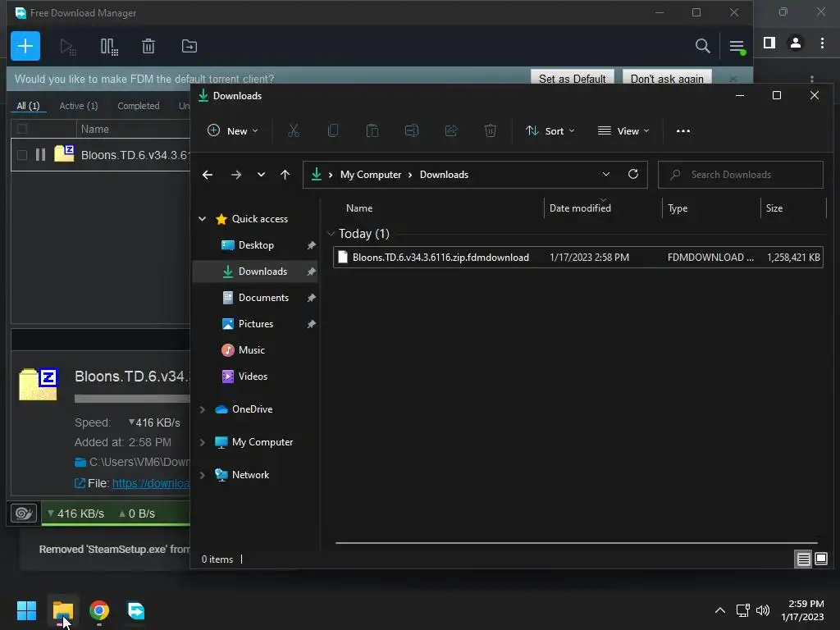Switch to details view layout icon

[804, 559]
